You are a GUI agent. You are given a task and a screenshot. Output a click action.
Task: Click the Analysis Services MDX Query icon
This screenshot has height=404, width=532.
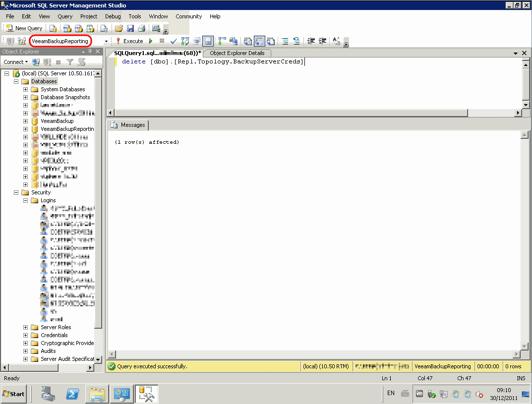point(67,28)
